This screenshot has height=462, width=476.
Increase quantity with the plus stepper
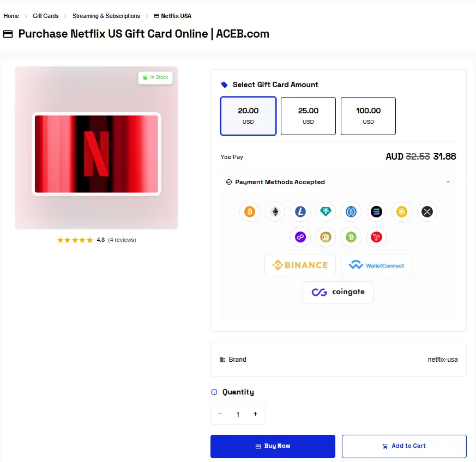(x=255, y=414)
